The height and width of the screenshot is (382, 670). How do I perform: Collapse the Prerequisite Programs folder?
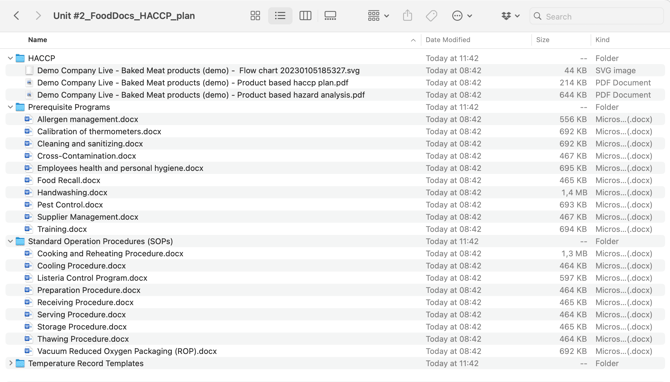click(x=10, y=107)
